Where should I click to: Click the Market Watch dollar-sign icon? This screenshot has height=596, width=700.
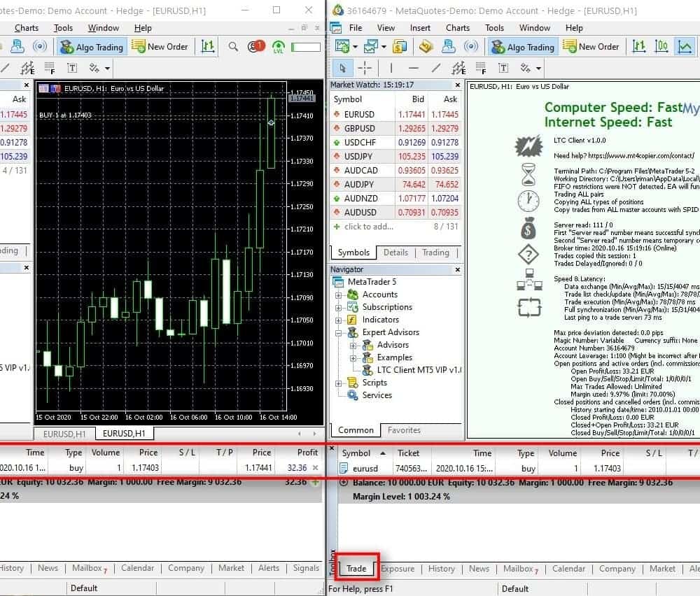coord(400,46)
